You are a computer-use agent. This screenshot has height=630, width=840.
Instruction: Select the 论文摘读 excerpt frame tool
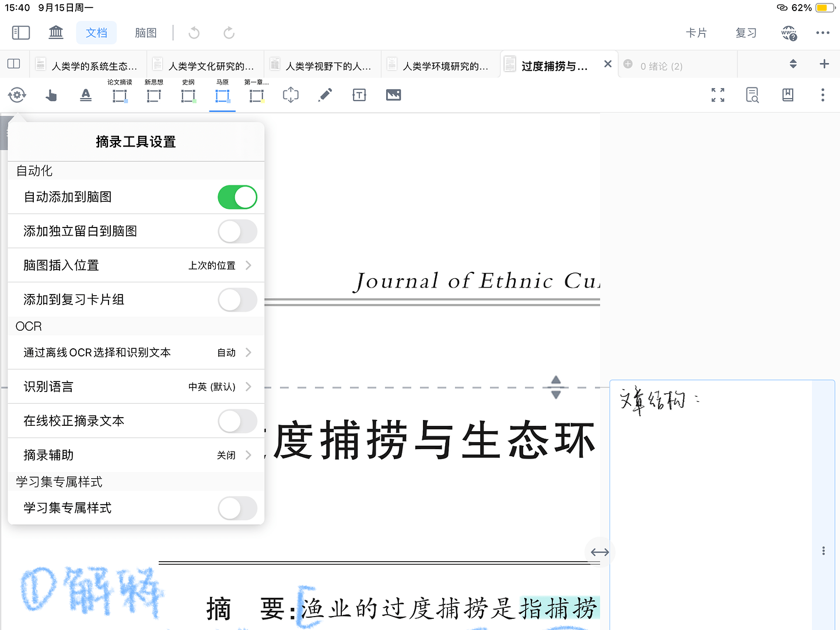(120, 95)
